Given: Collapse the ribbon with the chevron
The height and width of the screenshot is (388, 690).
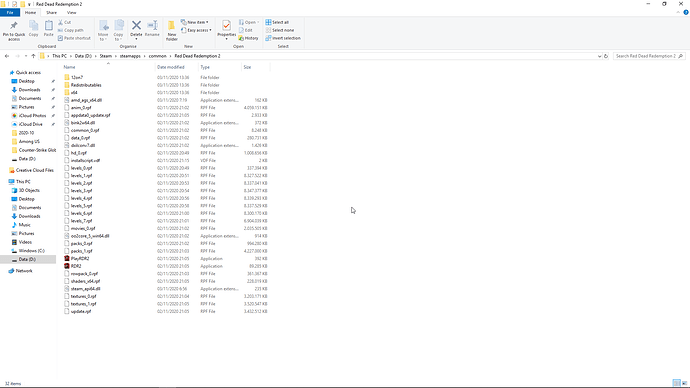Looking at the screenshot, I should [x=678, y=13].
